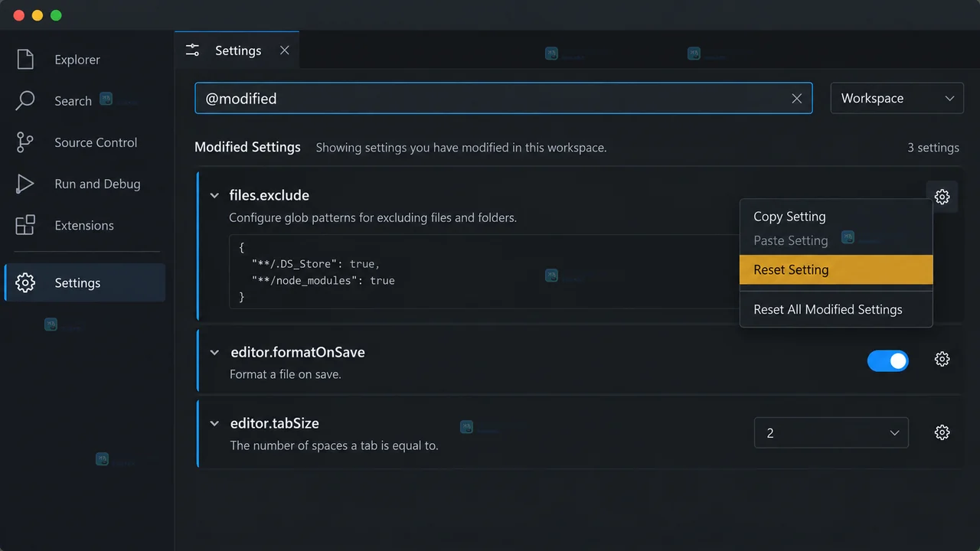Click 'The number of spaces a tab' description
Viewport: 980px width, 551px height.
[x=334, y=445]
